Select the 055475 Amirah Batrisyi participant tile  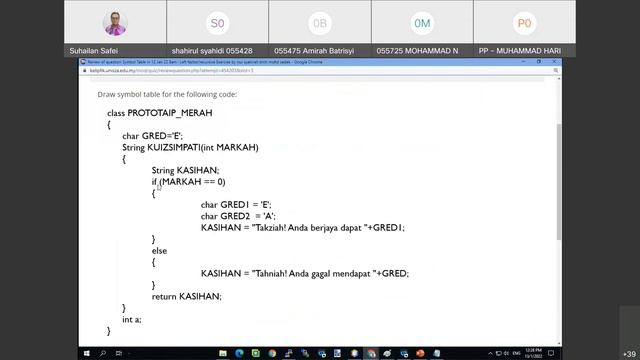coord(320,28)
